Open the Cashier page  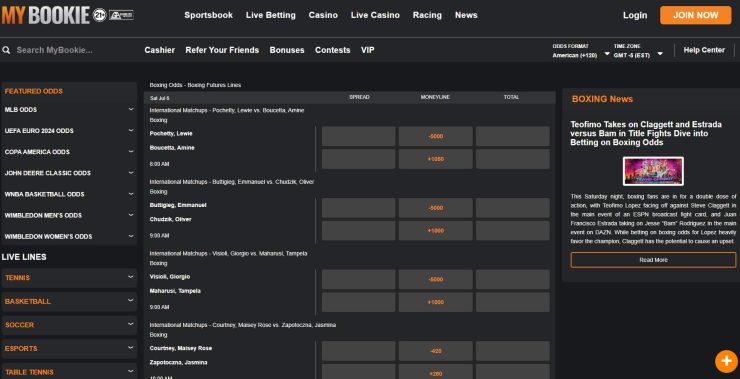tap(160, 50)
